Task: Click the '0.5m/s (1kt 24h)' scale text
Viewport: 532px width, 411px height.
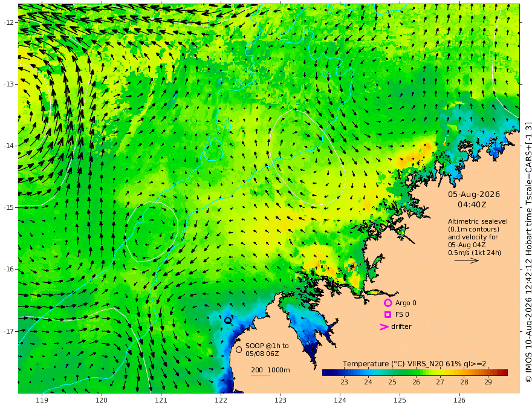Action: (x=475, y=253)
